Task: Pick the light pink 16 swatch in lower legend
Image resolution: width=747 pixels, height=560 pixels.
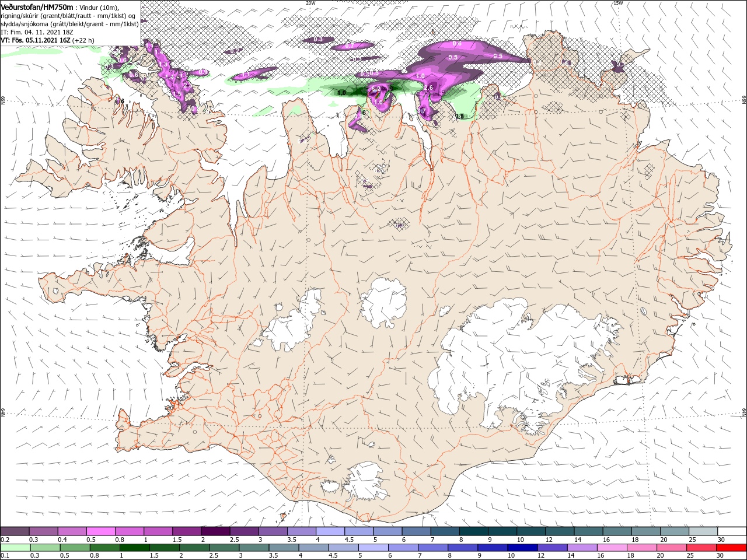Action: click(612, 548)
